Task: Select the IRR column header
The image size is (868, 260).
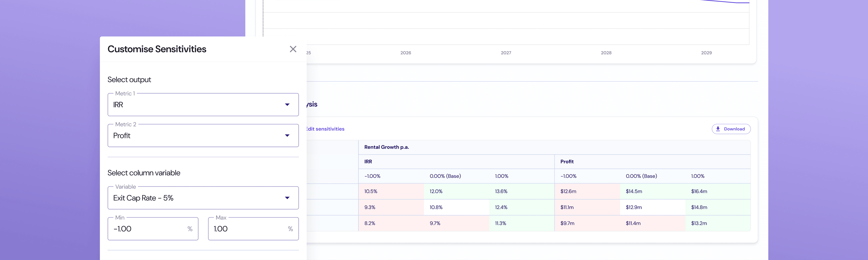Action: [368, 162]
